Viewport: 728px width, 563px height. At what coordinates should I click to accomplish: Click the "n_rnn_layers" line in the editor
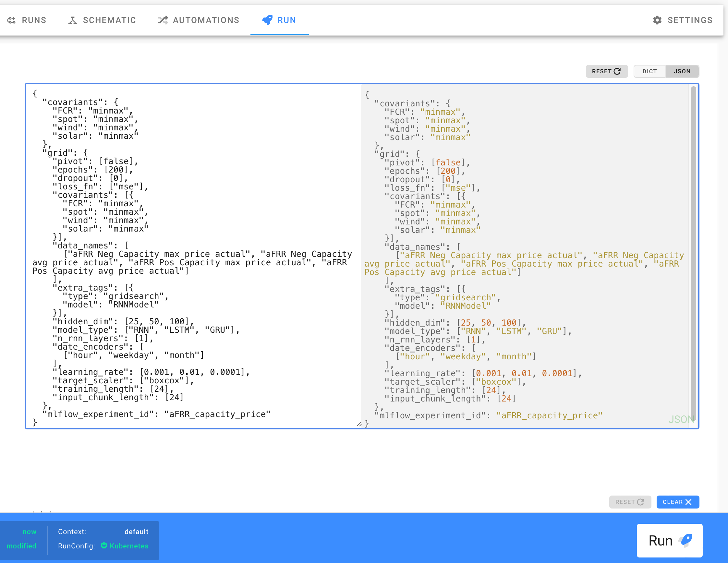[x=103, y=339]
